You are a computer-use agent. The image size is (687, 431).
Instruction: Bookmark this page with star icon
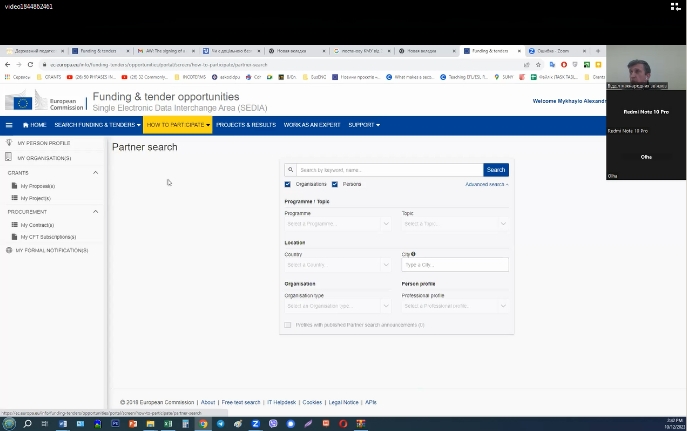[x=538, y=64]
